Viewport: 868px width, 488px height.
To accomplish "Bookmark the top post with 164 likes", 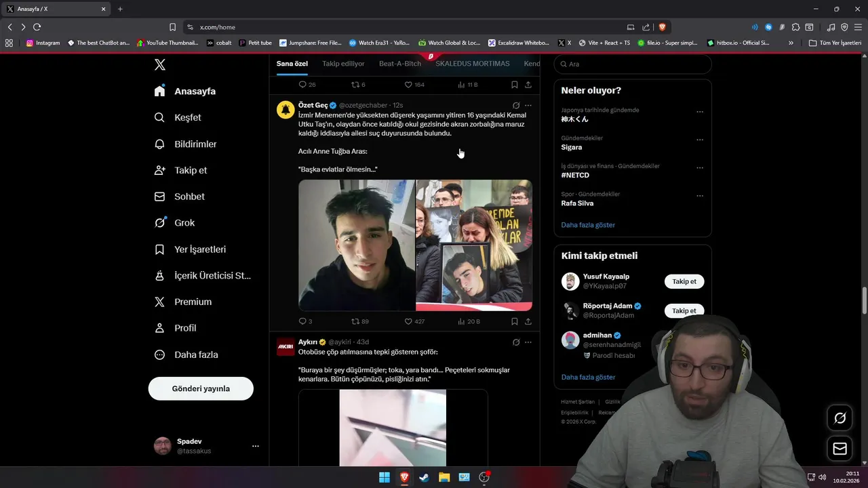I will point(515,85).
